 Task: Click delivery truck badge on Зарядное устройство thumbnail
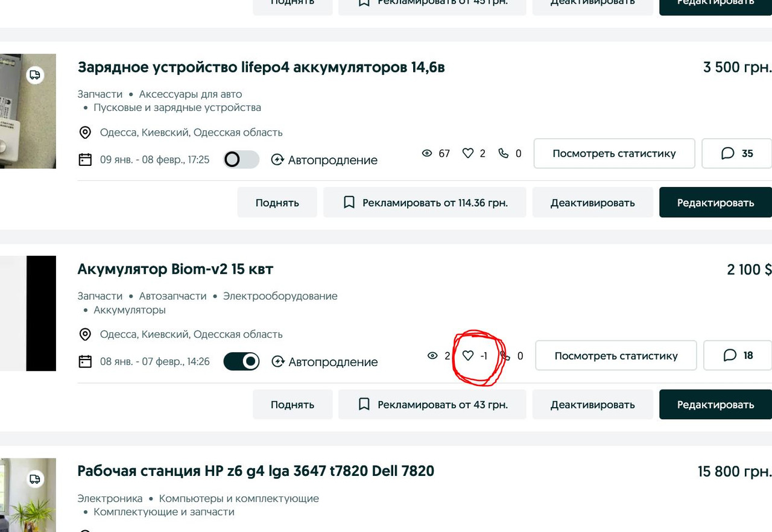tap(35, 75)
